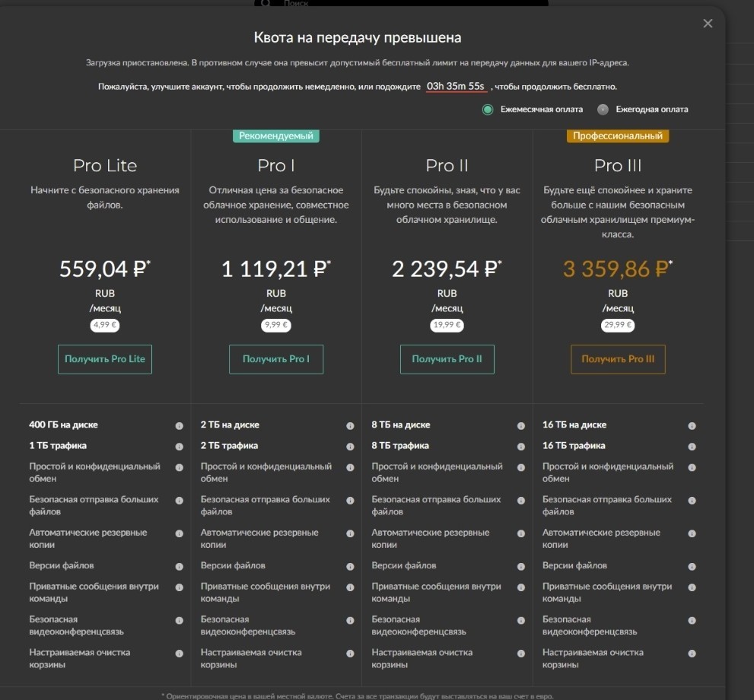Open info icon for 400 ГБ на диске

(x=179, y=425)
